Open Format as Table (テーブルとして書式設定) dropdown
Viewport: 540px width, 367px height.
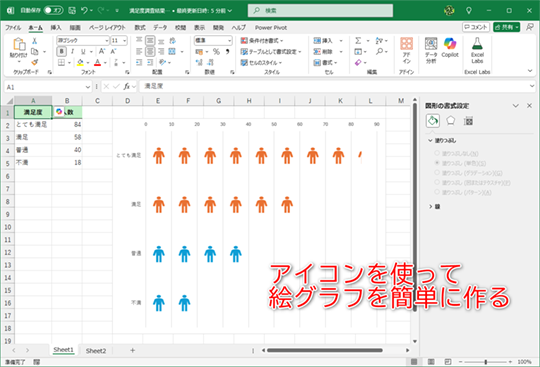(271, 52)
